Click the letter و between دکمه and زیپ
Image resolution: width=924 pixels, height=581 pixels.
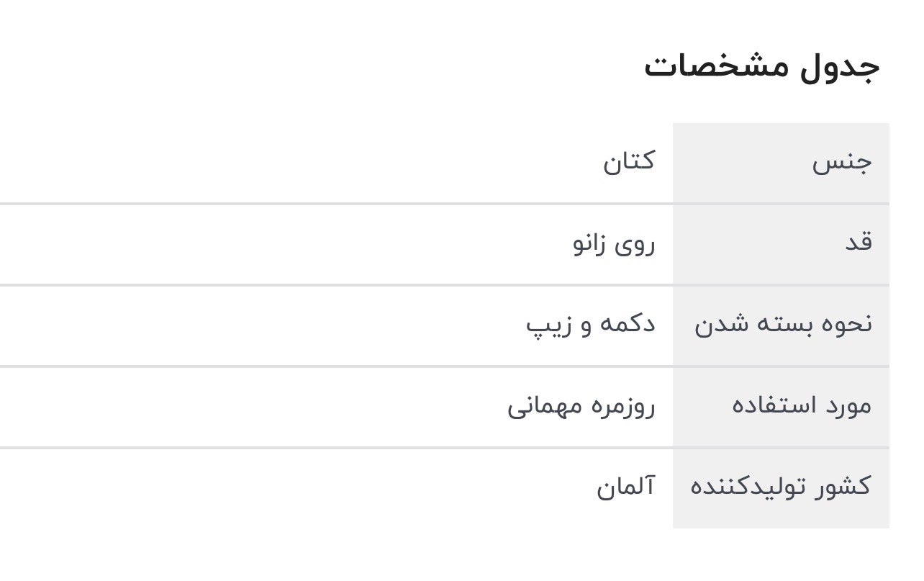(x=586, y=325)
